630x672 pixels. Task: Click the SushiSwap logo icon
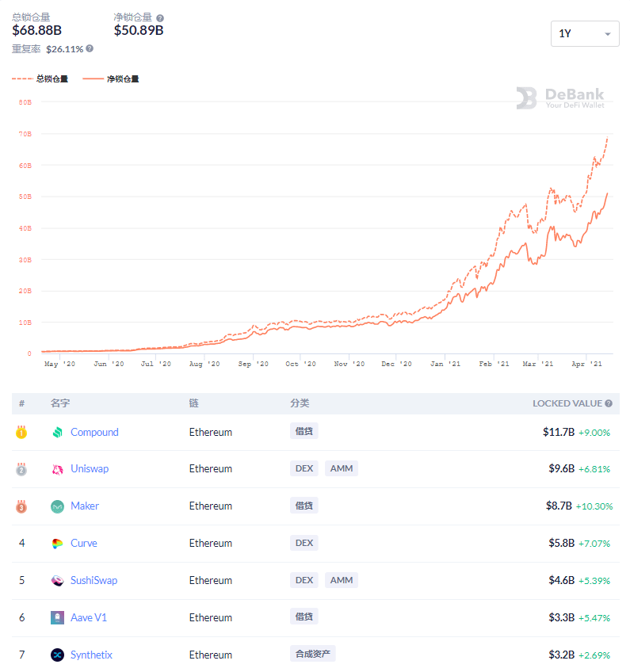57,581
